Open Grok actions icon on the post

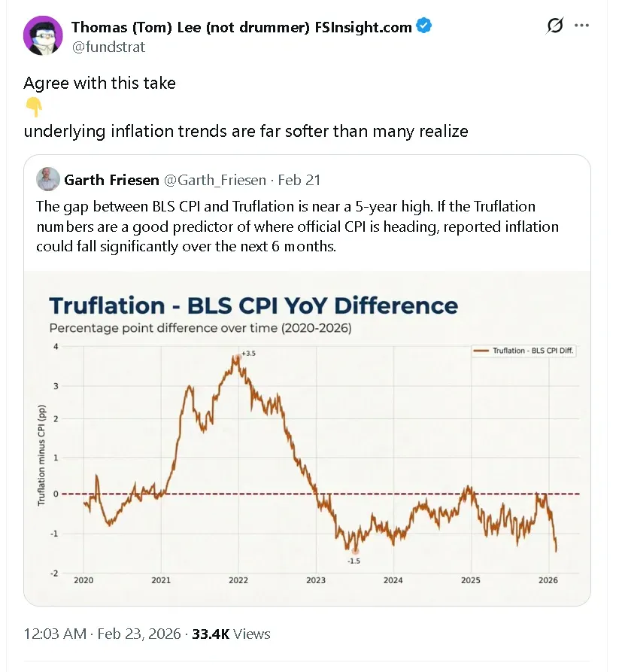coord(554,26)
